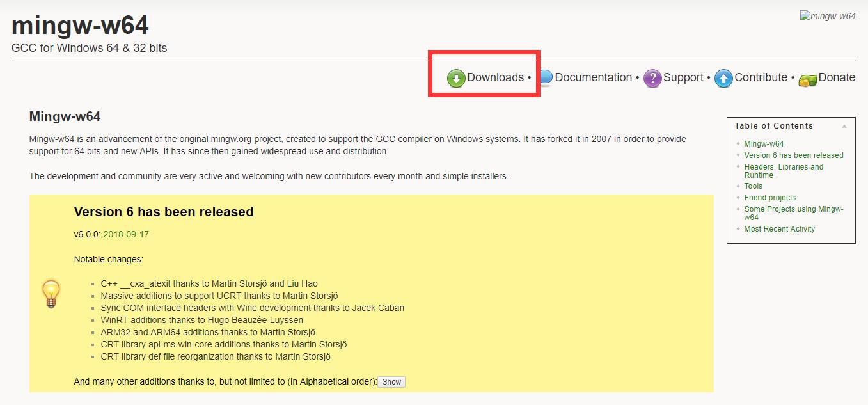
Task: Open the Downloads menu link
Action: point(495,77)
